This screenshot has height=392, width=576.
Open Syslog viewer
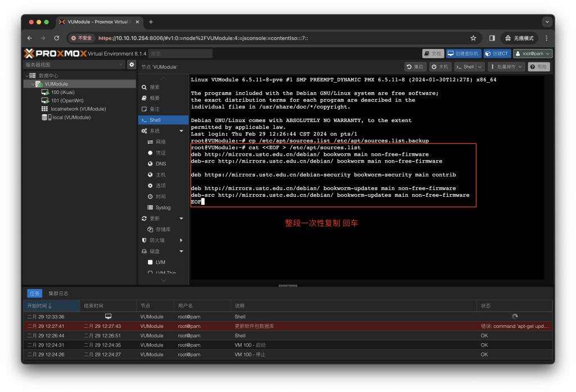coord(163,208)
